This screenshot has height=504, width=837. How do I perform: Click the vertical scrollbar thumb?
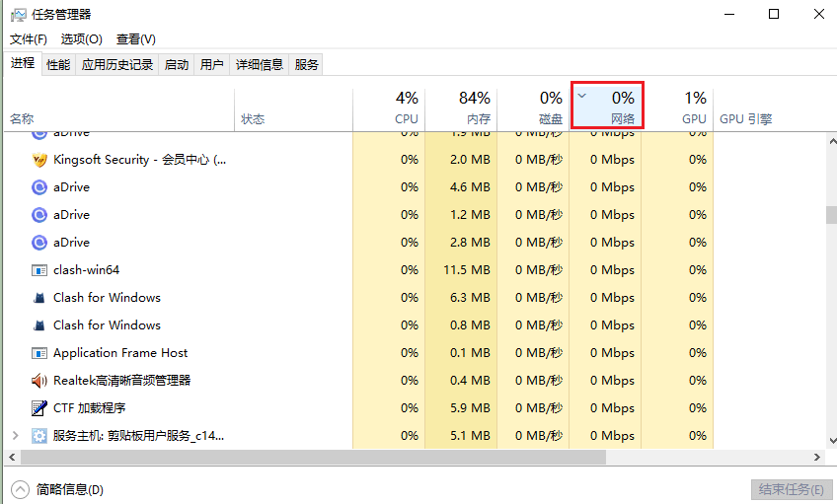click(x=831, y=215)
